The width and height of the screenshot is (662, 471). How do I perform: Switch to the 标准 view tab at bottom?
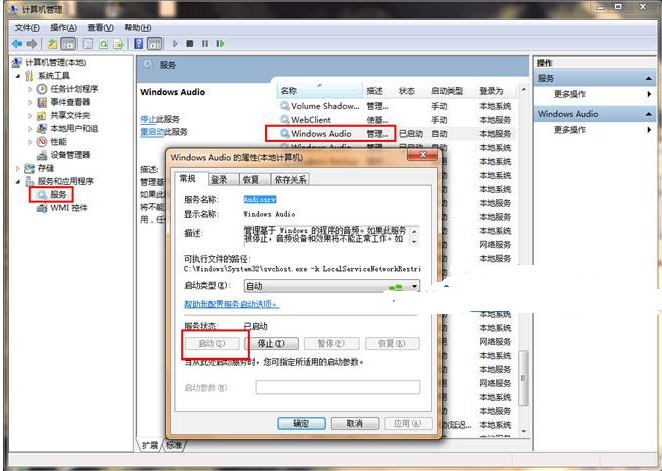(x=174, y=445)
